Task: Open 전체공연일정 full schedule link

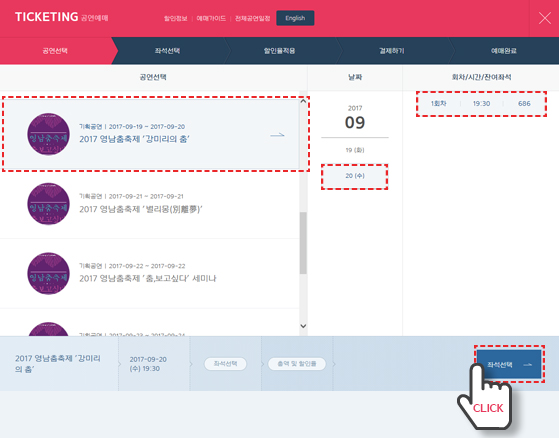Action: click(x=252, y=18)
